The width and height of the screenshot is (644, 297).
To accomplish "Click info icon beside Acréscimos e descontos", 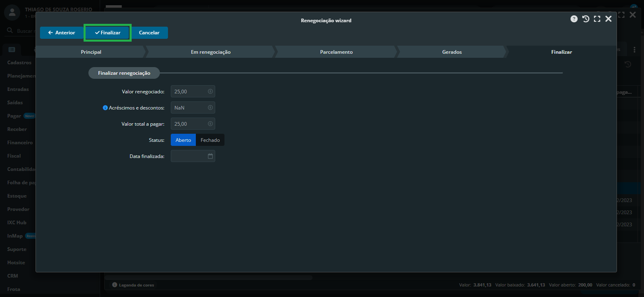I will coord(105,108).
